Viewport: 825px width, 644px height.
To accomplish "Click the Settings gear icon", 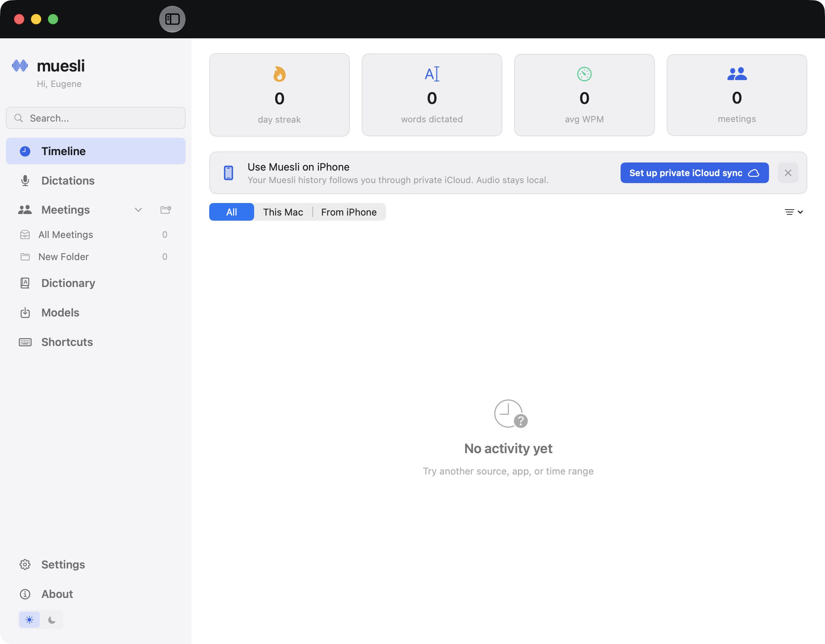I will tap(25, 565).
